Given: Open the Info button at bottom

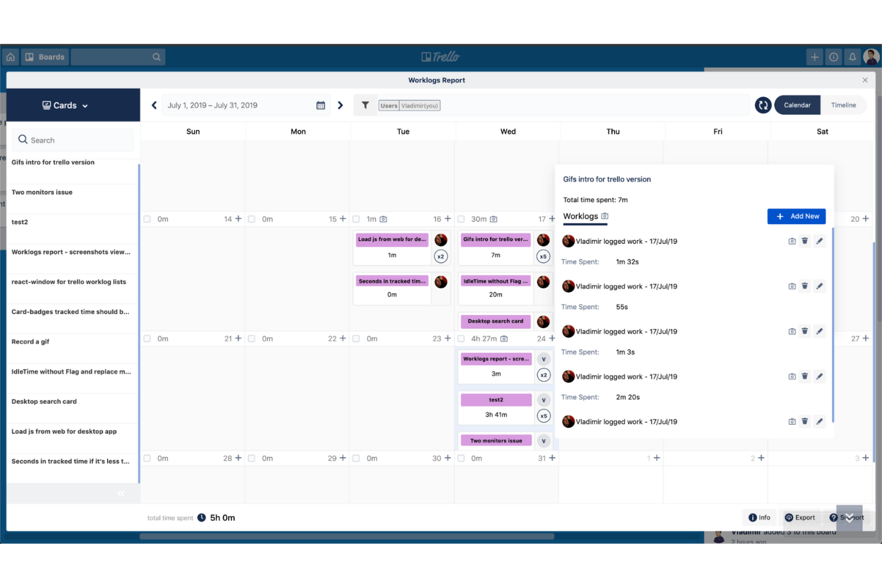Looking at the screenshot, I should pos(760,518).
